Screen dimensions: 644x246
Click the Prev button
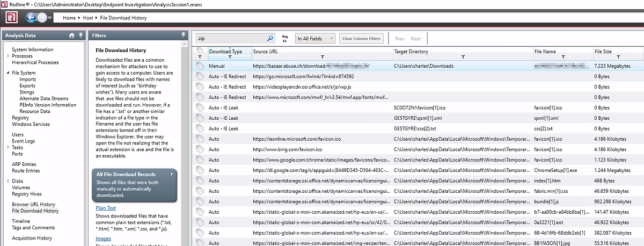[399, 39]
